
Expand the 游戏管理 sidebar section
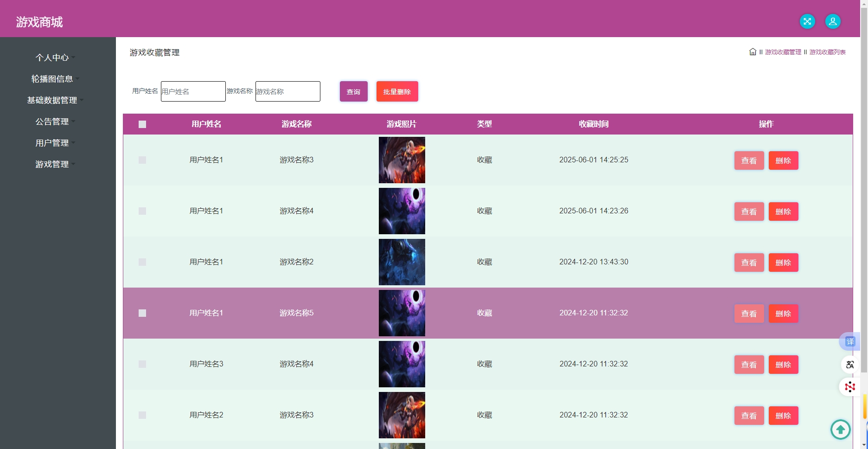(52, 164)
